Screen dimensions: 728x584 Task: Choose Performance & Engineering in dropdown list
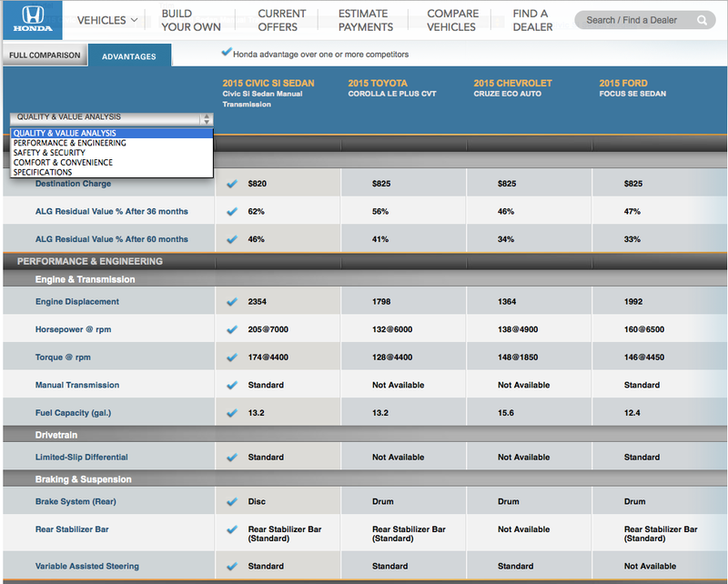(111, 143)
